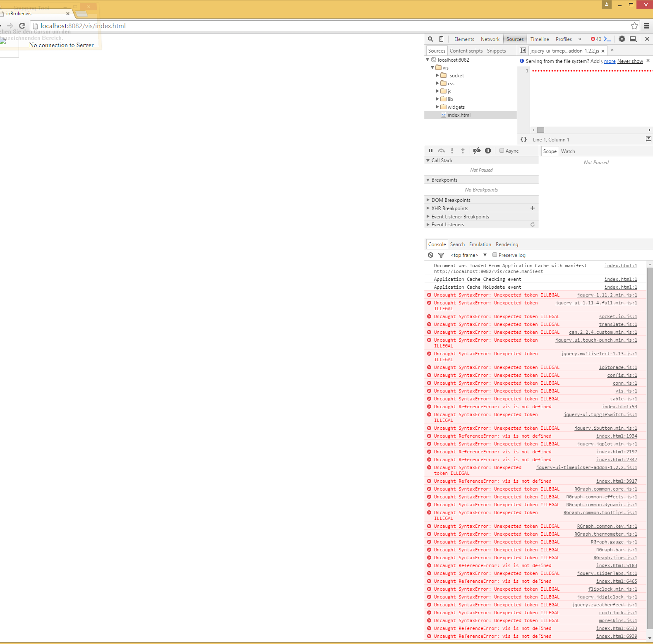This screenshot has width=653, height=644.
Task: Click the 'Never show' link
Action: [x=630, y=61]
